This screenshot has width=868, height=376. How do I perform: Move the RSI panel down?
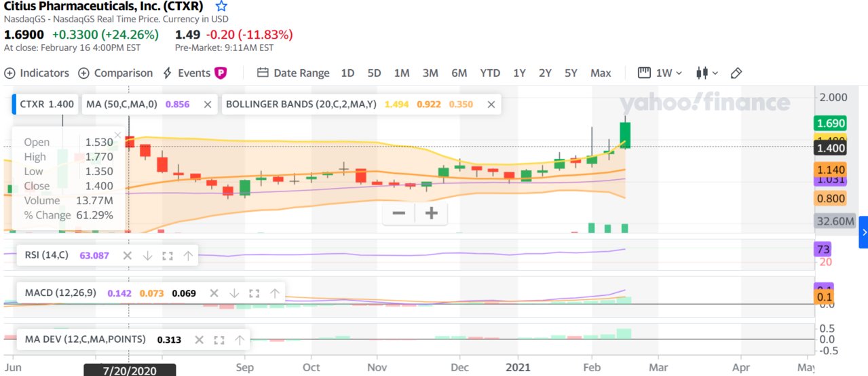point(147,256)
